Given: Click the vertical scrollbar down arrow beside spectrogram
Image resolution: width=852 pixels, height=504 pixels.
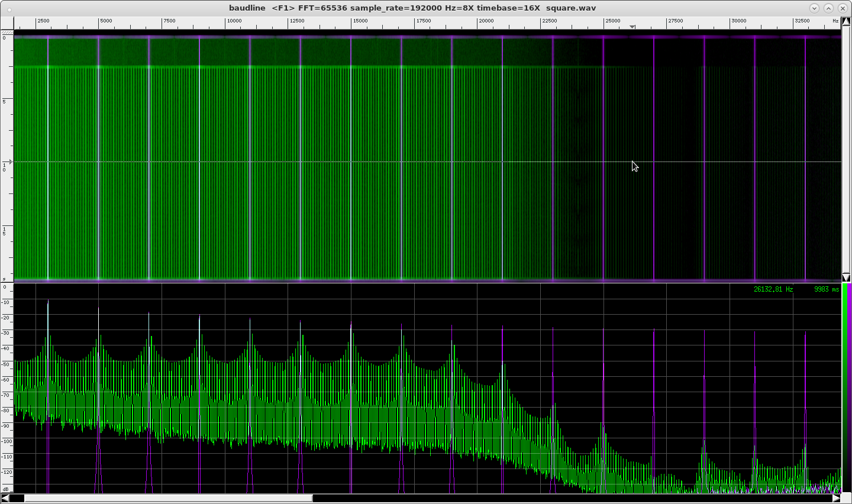Looking at the screenshot, I should coord(846,277).
